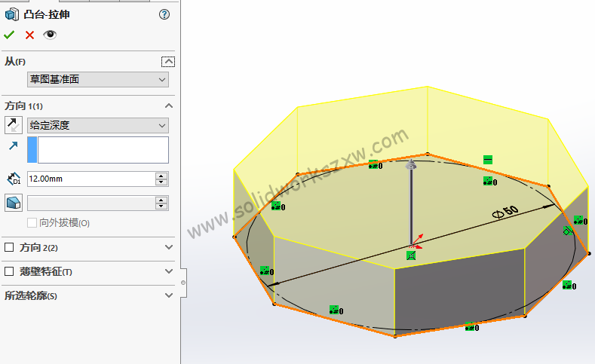Cancel the feature with red X
595x364 pixels.
(29, 35)
